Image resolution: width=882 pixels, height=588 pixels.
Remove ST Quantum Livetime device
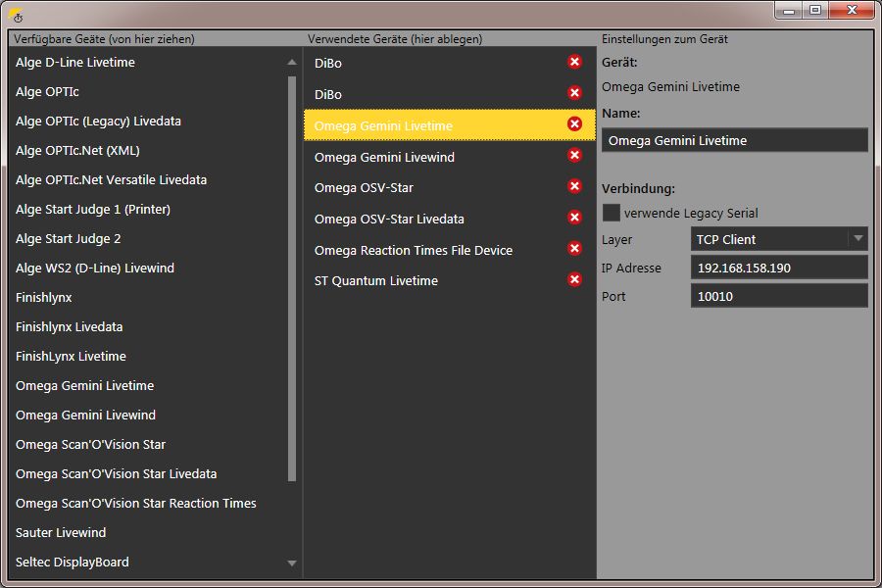[574, 279]
